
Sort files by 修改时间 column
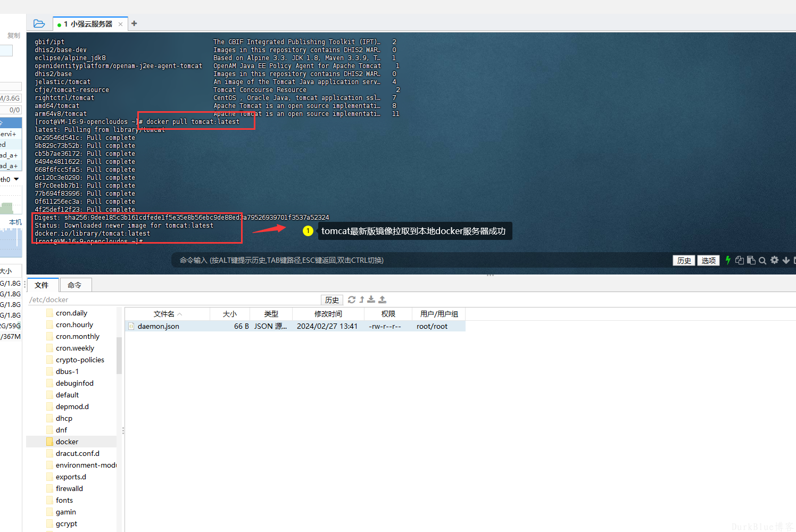click(328, 314)
